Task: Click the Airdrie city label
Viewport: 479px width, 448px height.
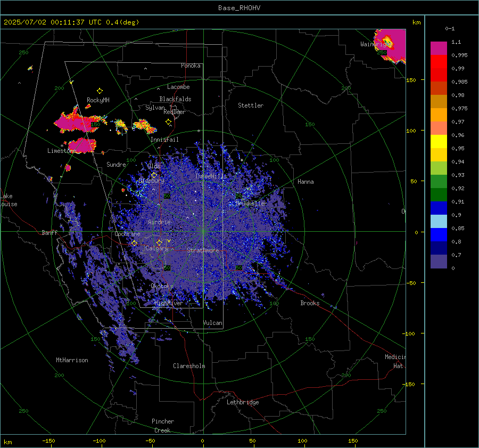Action: 160,222
